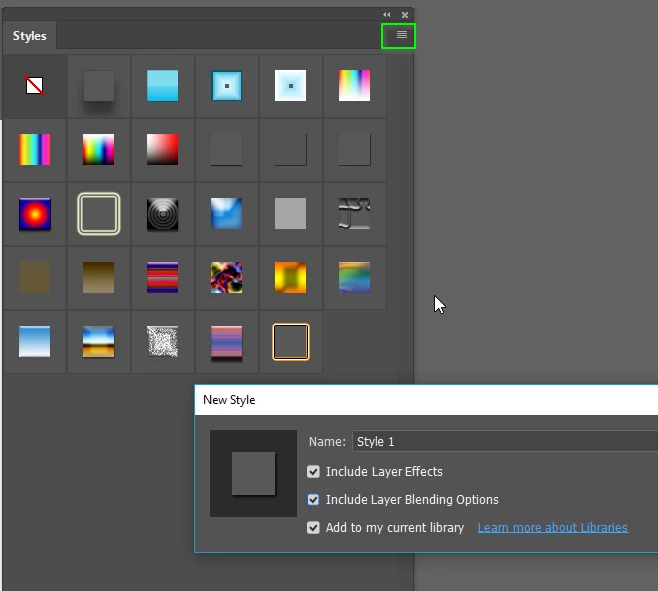Uncheck Include Layer Effects

(x=313, y=472)
